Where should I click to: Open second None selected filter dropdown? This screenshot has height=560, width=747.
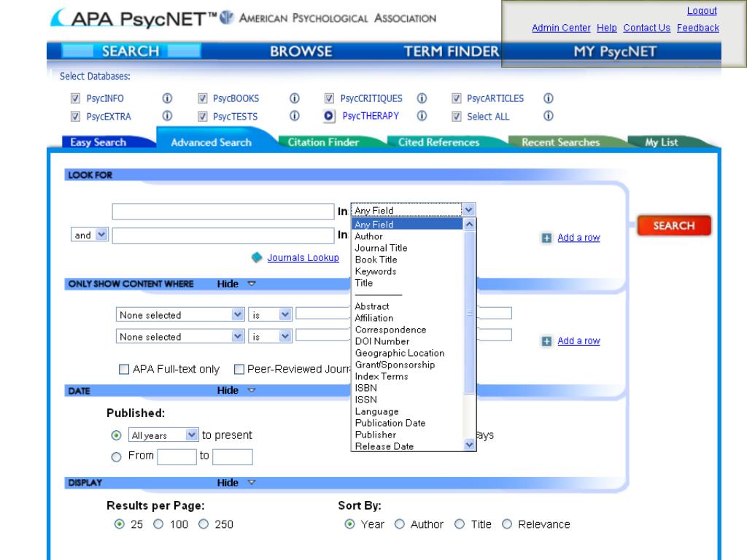coord(180,336)
